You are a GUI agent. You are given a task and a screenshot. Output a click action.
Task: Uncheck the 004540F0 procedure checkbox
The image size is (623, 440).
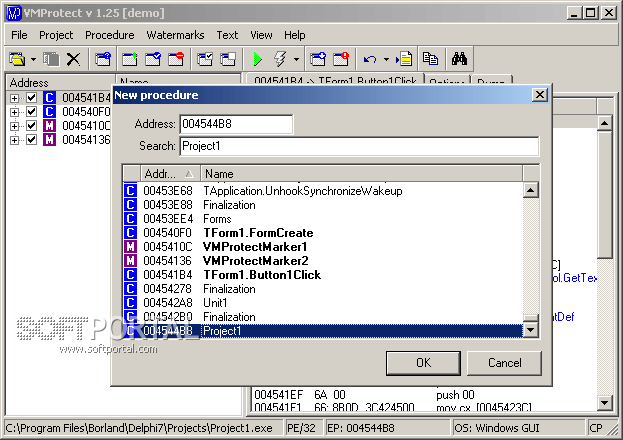32,112
